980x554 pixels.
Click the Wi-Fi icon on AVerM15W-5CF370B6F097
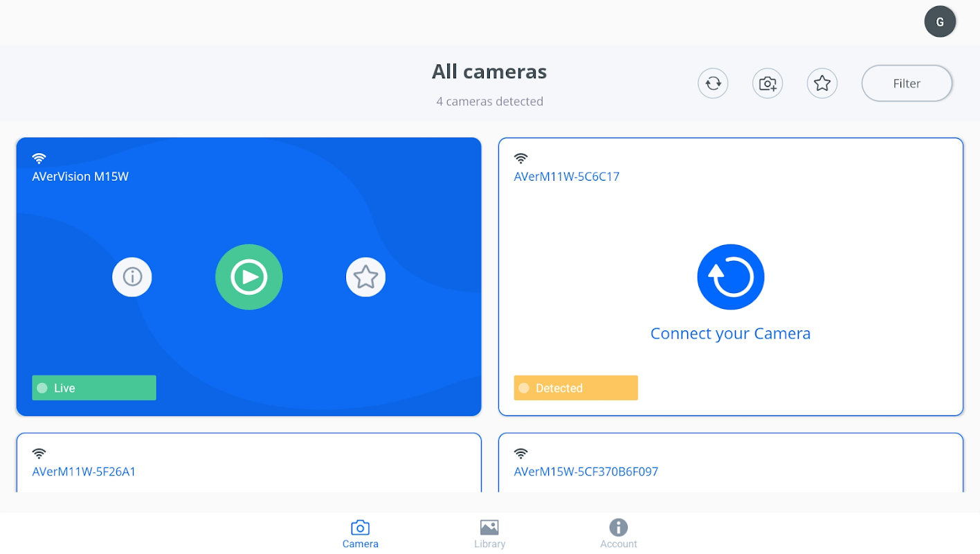click(521, 454)
